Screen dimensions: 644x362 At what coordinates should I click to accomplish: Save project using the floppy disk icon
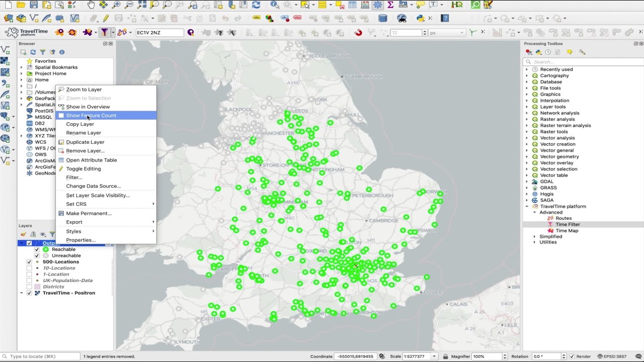coord(34,5)
